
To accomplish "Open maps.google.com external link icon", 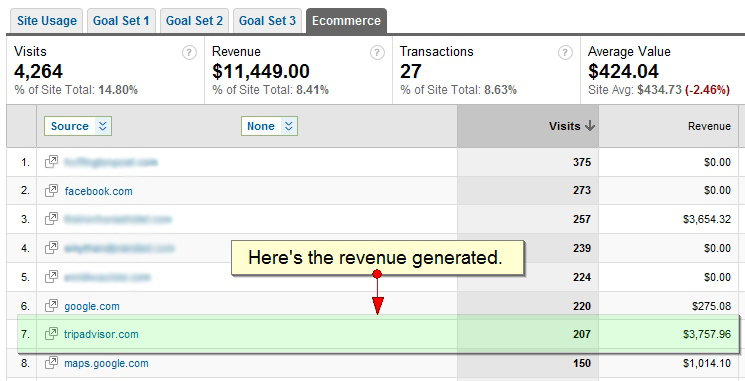I will coord(51,363).
